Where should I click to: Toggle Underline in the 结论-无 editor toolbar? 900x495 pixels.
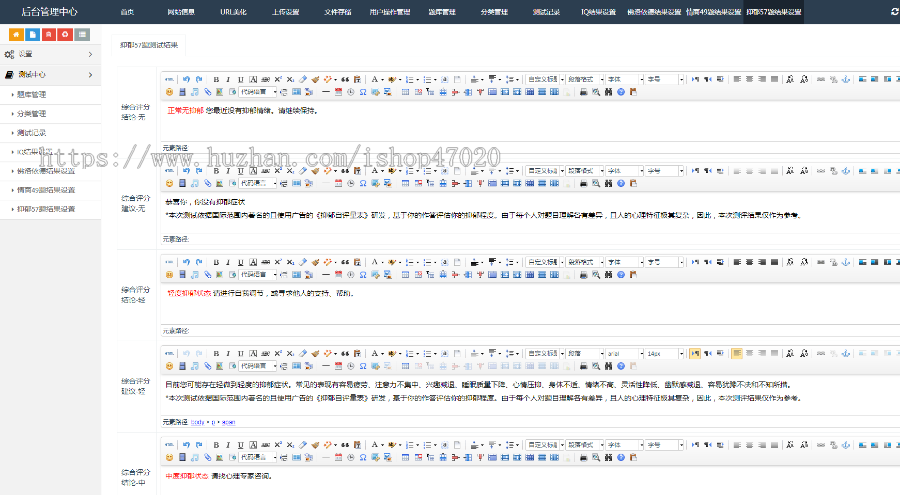pyautogui.click(x=240, y=79)
